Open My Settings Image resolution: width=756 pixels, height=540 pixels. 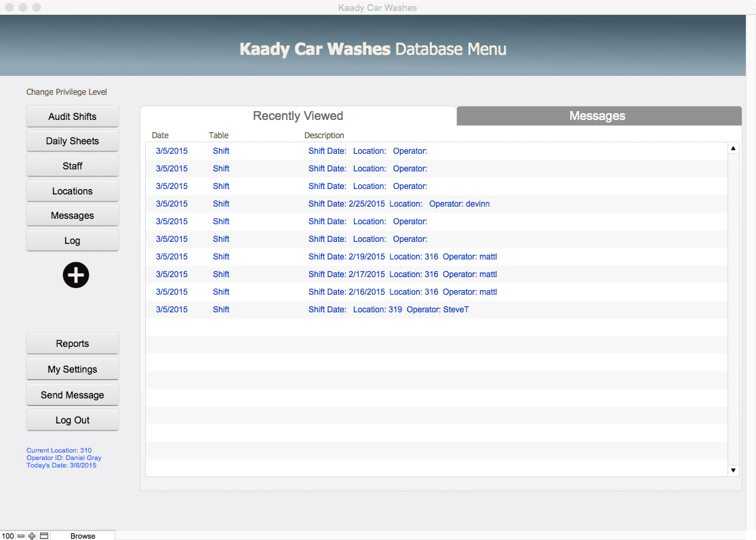[73, 369]
